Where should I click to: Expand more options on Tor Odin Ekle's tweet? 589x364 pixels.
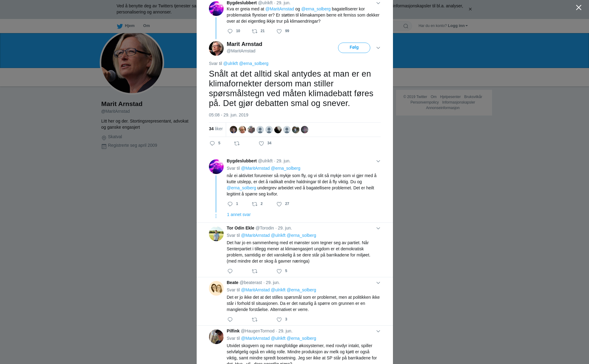point(378,228)
